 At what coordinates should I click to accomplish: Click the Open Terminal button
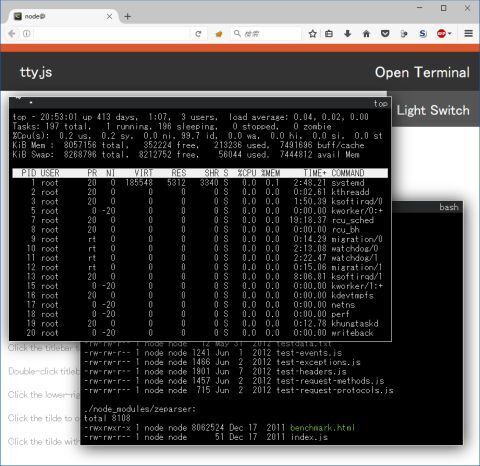coord(422,72)
